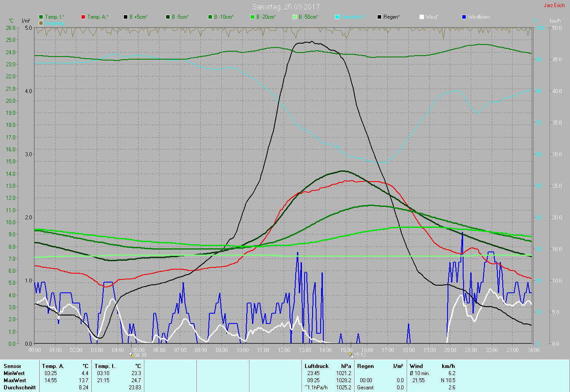Select the MaxWert row label
This screenshot has height=392, width=570.
(x=15, y=380)
